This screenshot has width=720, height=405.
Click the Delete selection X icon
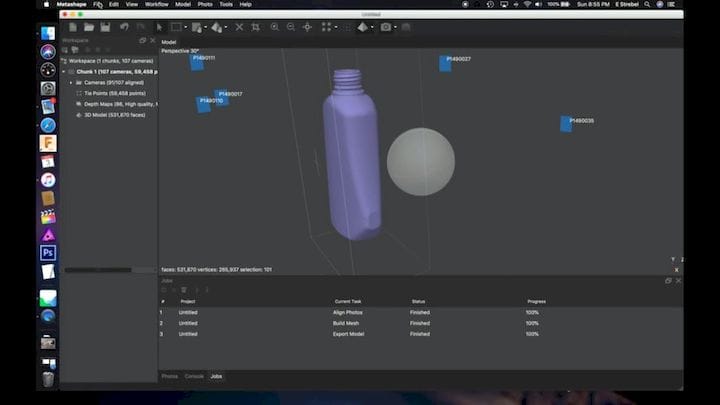click(x=238, y=27)
